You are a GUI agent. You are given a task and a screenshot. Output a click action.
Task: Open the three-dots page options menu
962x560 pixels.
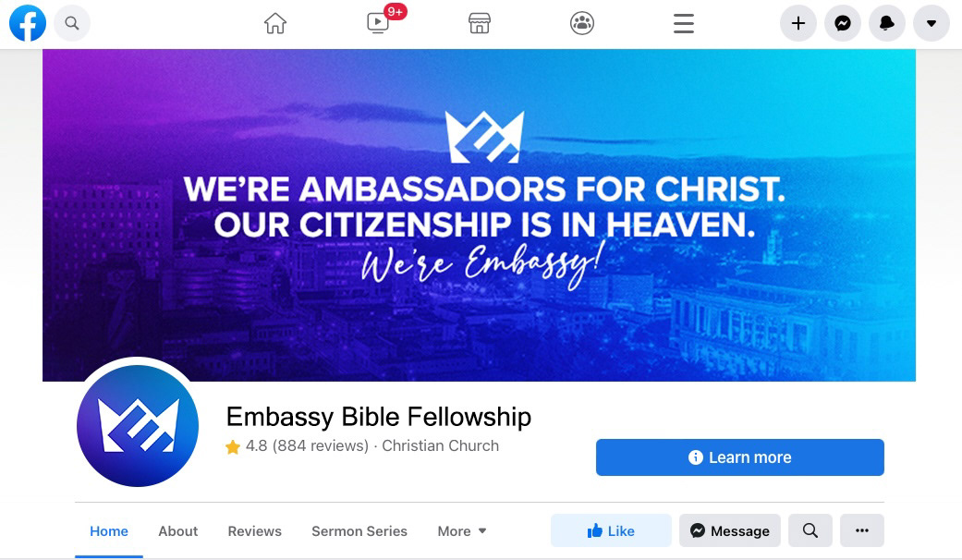[862, 530]
